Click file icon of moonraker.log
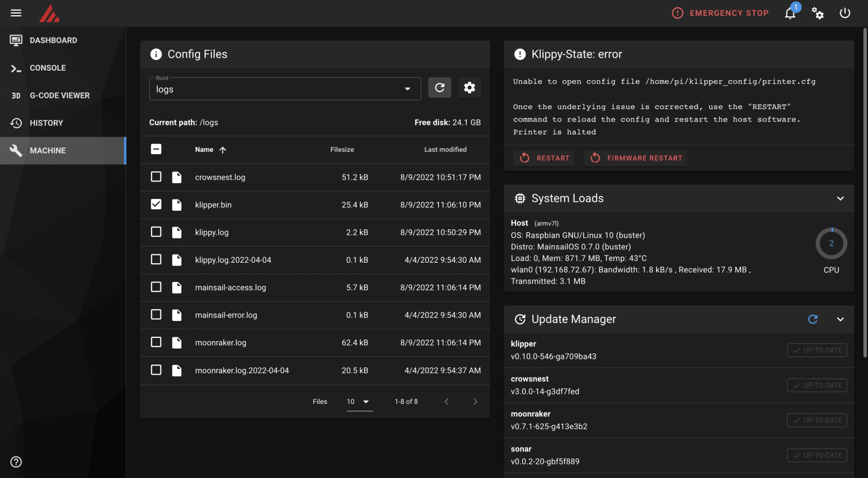 [x=177, y=343]
